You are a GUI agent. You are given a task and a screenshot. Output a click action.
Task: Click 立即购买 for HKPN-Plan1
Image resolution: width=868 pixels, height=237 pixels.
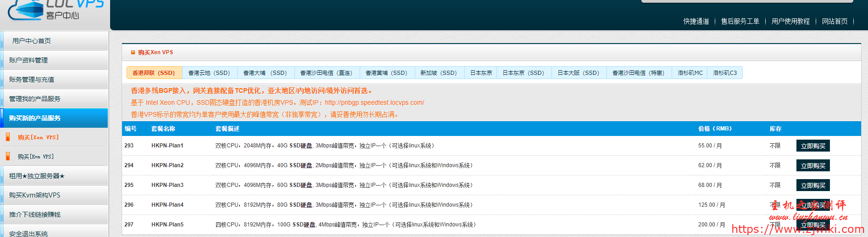tap(812, 146)
